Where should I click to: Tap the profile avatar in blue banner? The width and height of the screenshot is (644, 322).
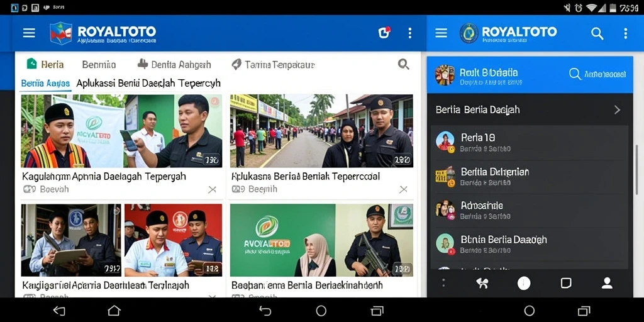[x=445, y=75]
